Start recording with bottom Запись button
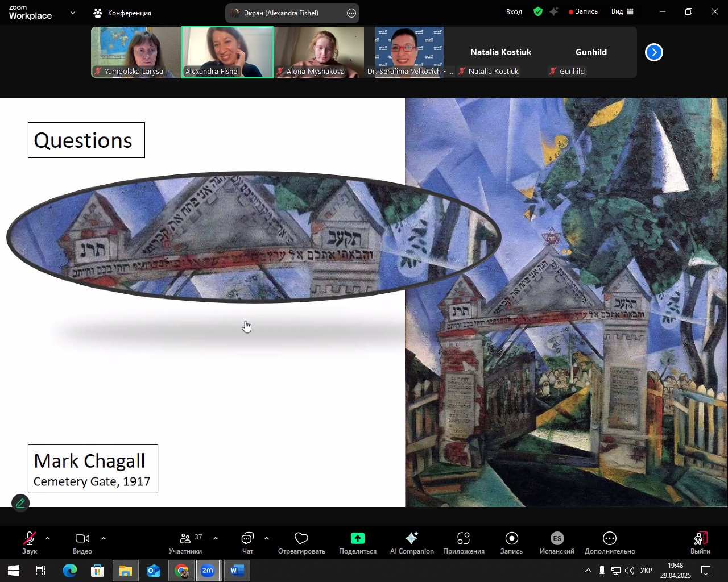 coord(511,543)
